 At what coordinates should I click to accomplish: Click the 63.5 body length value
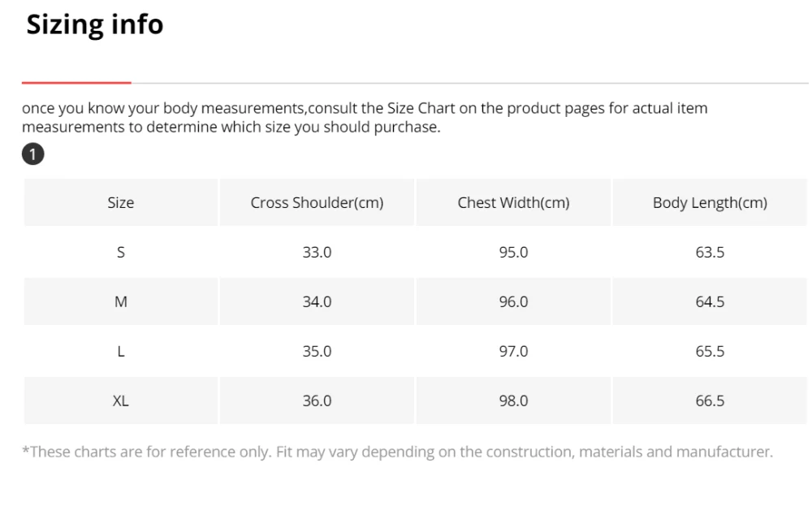tap(710, 253)
